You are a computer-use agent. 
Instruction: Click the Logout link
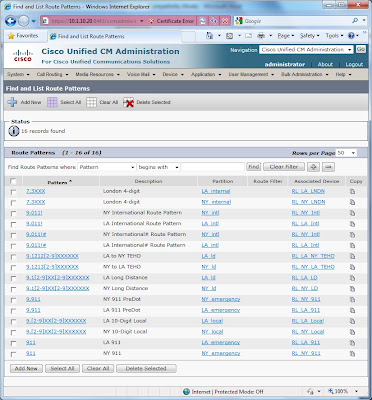[354, 64]
